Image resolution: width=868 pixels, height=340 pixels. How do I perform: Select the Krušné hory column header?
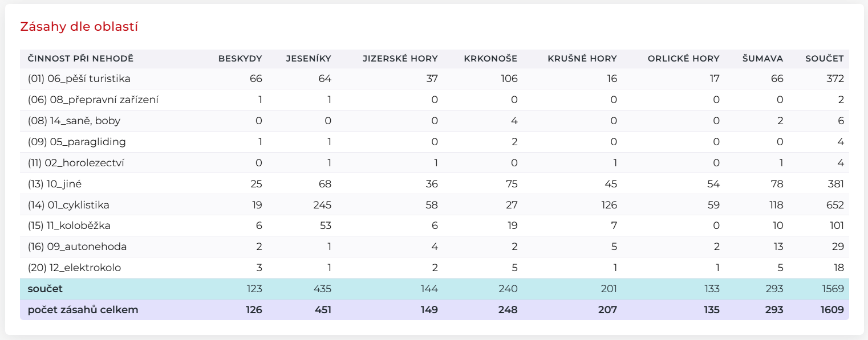click(x=582, y=59)
